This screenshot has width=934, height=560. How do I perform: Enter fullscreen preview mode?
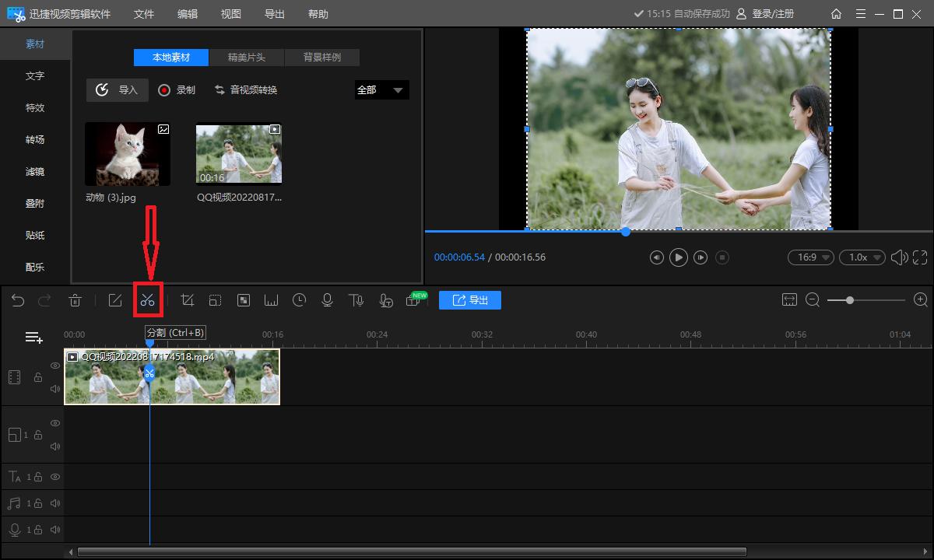click(920, 257)
